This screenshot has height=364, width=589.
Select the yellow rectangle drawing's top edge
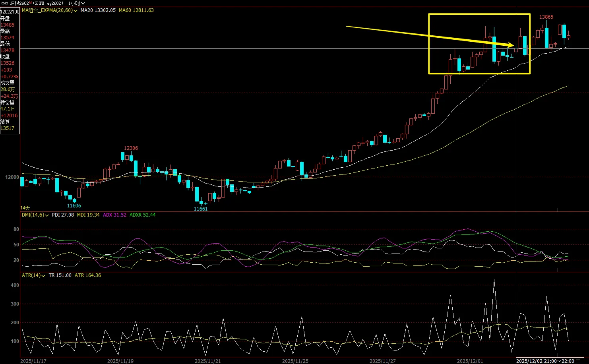pyautogui.click(x=479, y=14)
